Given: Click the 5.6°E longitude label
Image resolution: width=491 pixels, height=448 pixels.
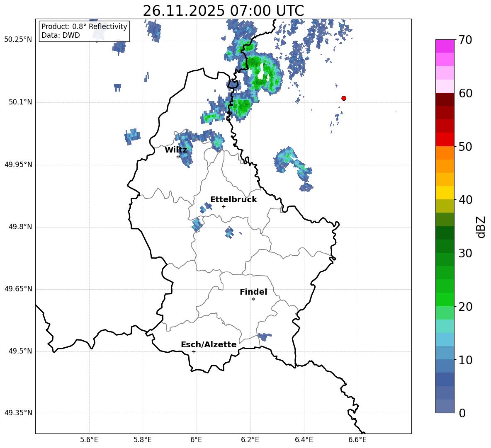Looking at the screenshot, I should pyautogui.click(x=89, y=440).
